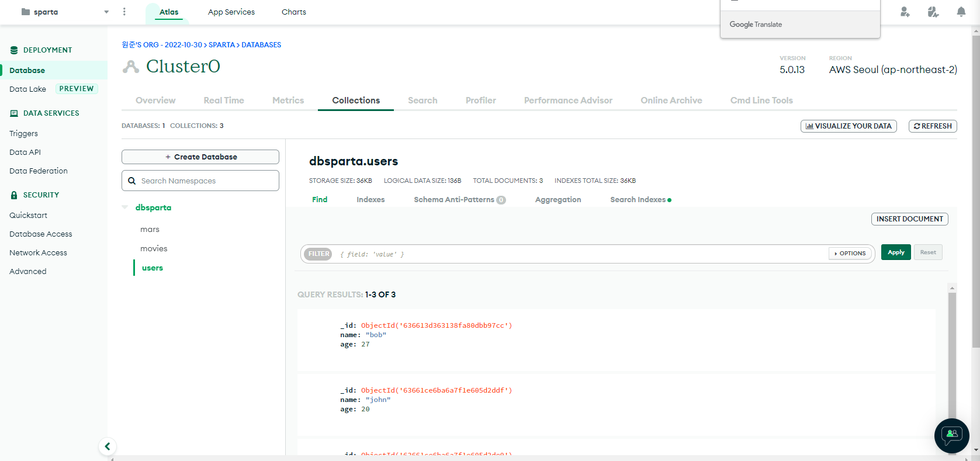This screenshot has width=980, height=461.
Task: Open the Profiler tab
Action: (481, 100)
